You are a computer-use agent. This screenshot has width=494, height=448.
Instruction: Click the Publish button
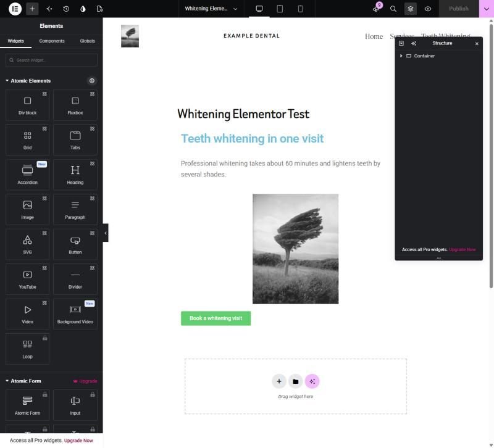[458, 9]
